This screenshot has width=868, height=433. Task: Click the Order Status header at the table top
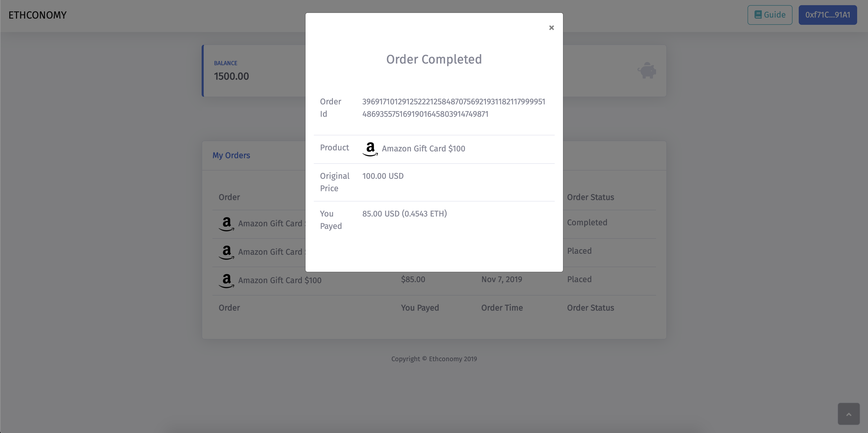590,197
